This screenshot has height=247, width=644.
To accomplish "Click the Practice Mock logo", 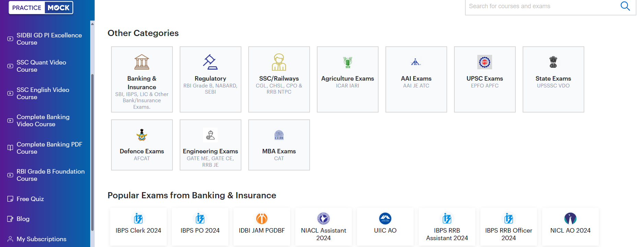I will click(x=41, y=8).
